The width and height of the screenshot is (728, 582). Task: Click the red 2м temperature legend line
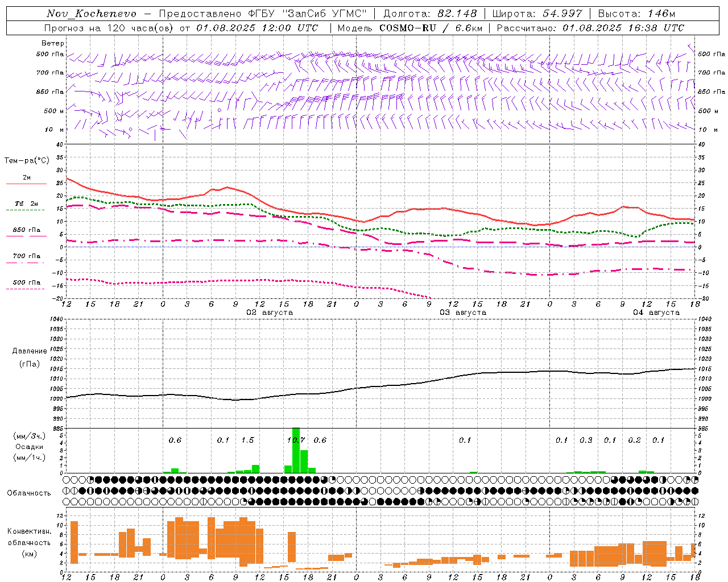coord(26,184)
